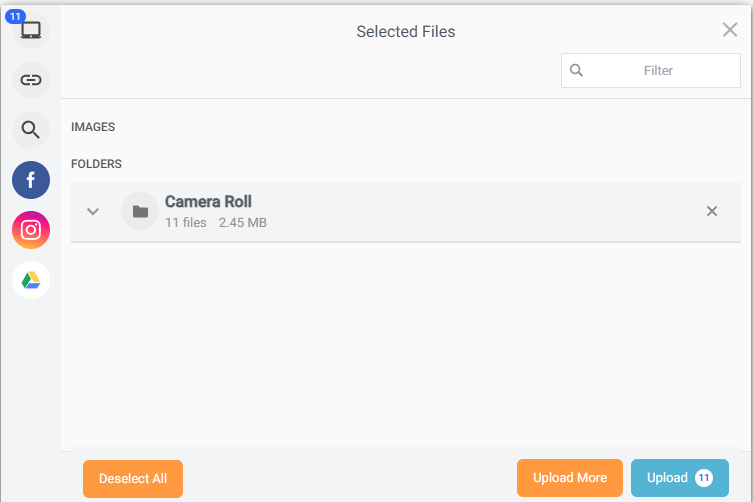The width and height of the screenshot is (753, 502).
Task: Choose Facebook as the upload source
Action: tap(31, 180)
